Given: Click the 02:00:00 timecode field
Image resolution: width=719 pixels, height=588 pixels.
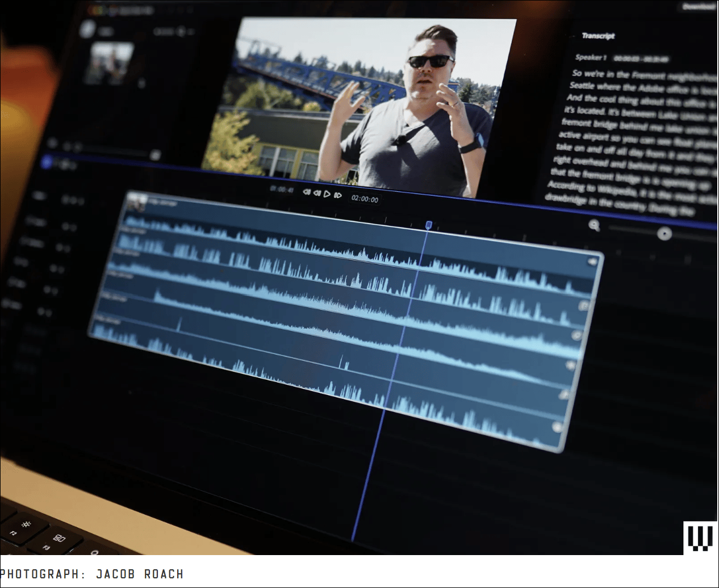Looking at the screenshot, I should coord(365,199).
